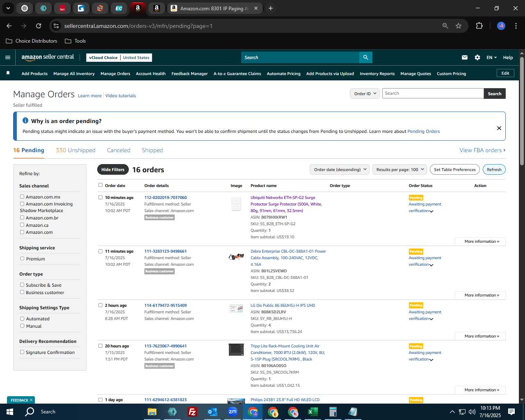Open the Windows notification center icon
This screenshot has width=525, height=420.
coord(511,412)
